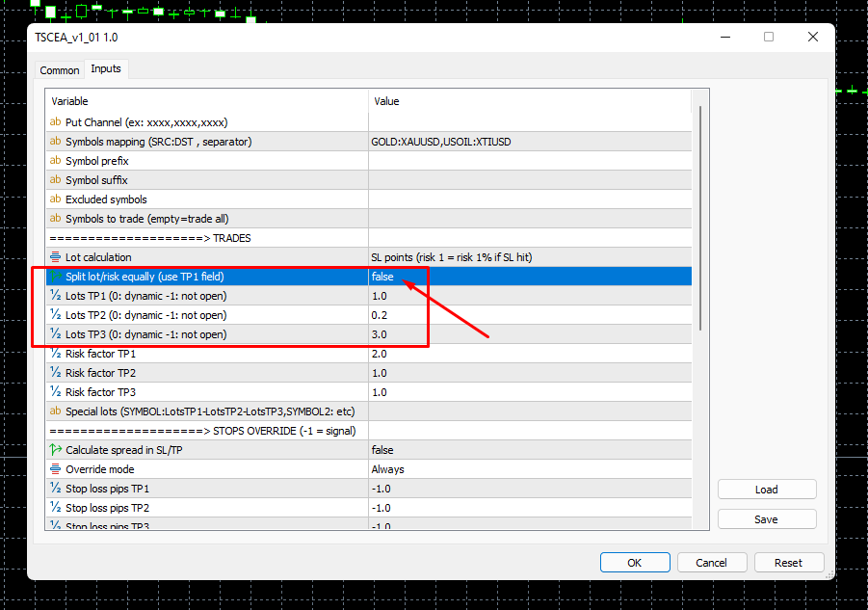Edit Stop loss pips TP2 value -1.0
The width and height of the screenshot is (868, 610).
pyautogui.click(x=530, y=508)
